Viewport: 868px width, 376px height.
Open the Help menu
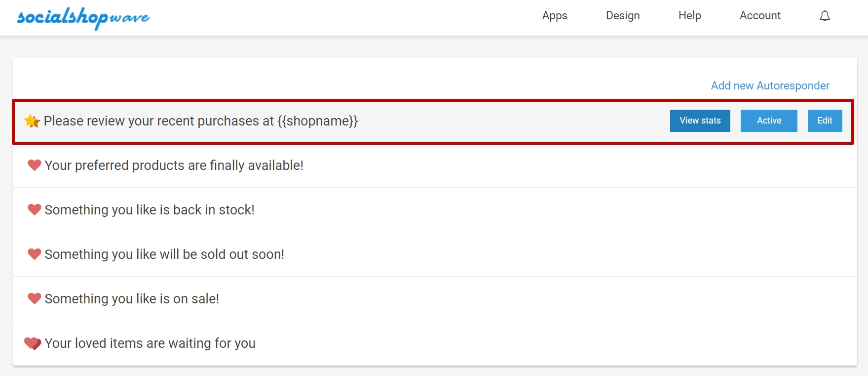pyautogui.click(x=690, y=16)
